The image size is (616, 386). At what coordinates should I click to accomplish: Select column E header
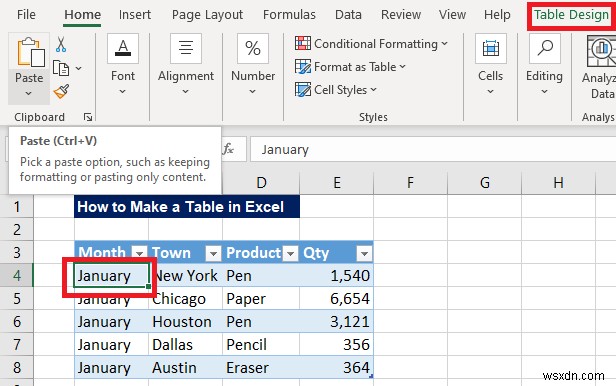click(337, 183)
